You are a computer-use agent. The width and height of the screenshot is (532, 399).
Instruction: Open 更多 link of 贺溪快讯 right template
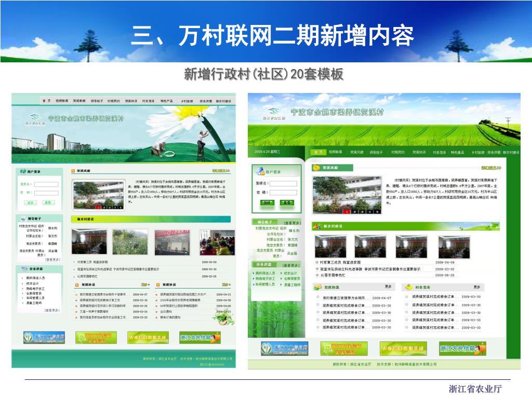click(388, 287)
